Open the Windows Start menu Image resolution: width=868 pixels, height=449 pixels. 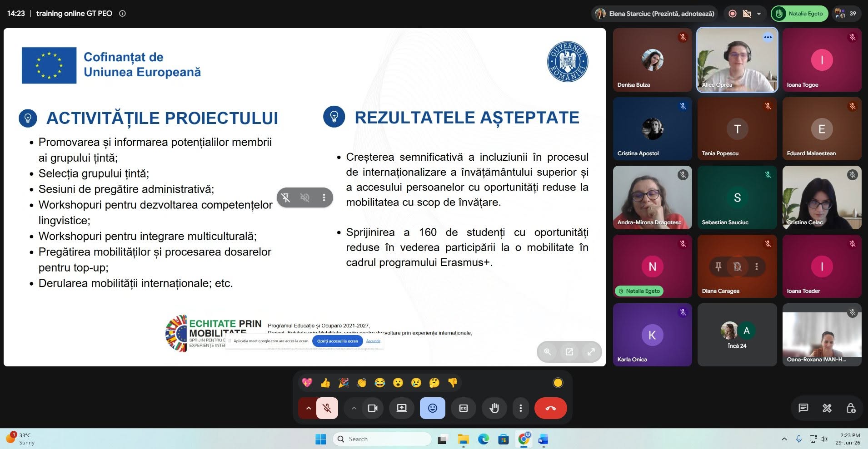tap(321, 439)
